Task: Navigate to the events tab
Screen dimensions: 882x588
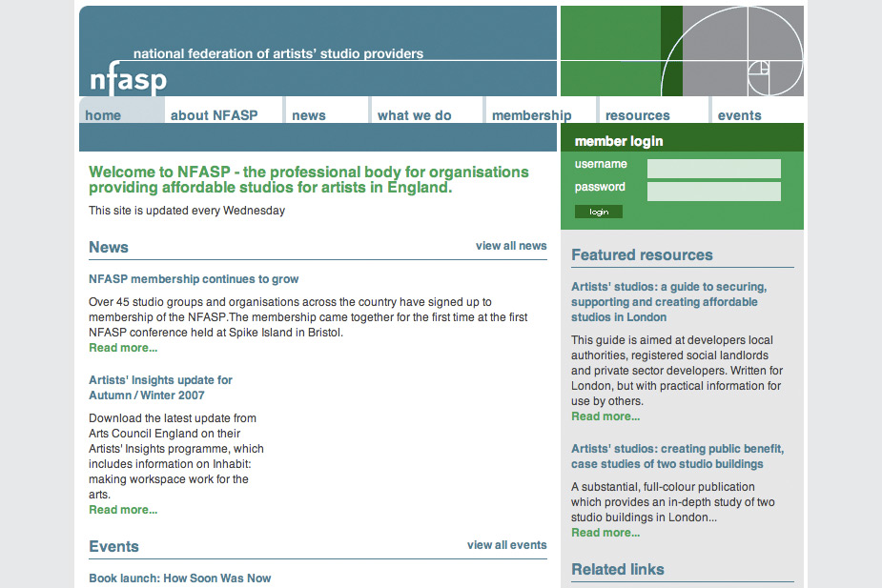Action: coord(739,115)
